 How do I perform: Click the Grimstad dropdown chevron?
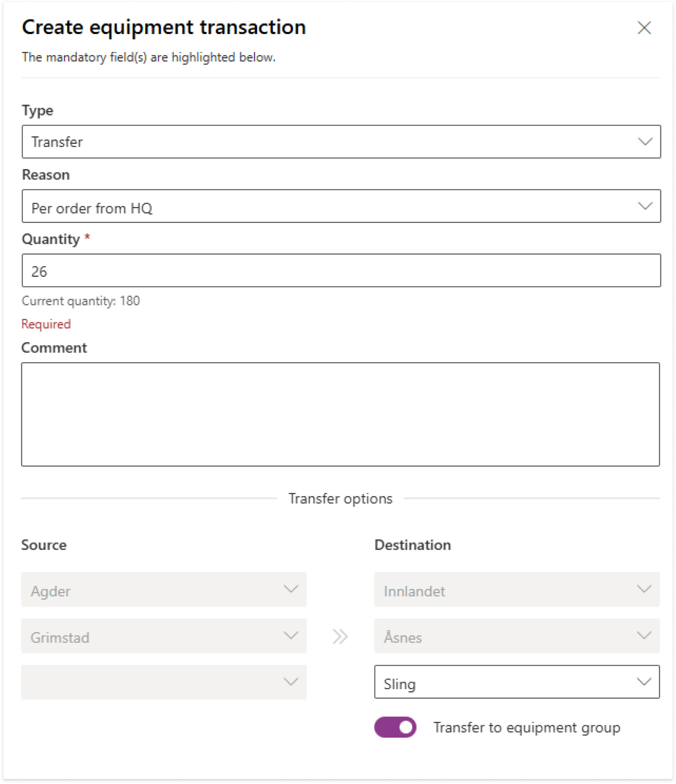291,635
